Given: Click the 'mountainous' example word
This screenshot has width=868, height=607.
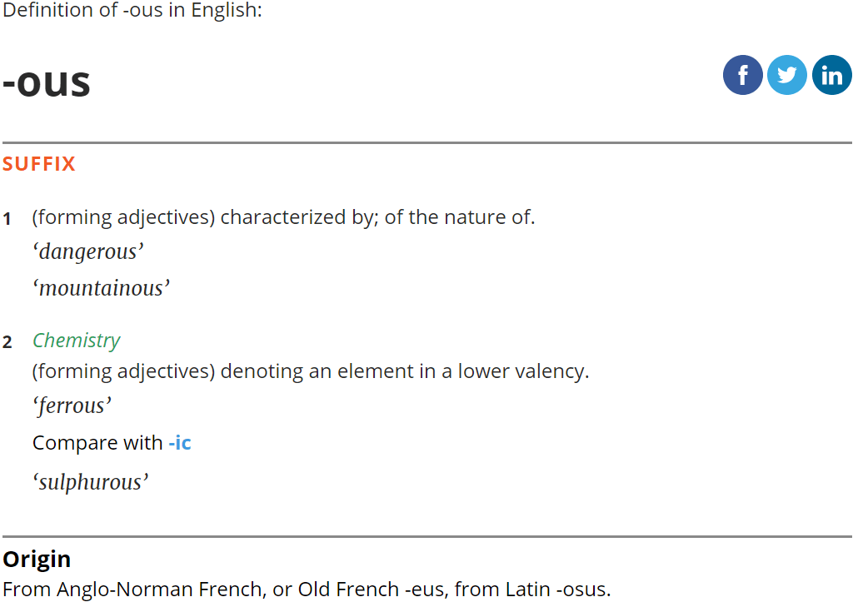Looking at the screenshot, I should 101,288.
